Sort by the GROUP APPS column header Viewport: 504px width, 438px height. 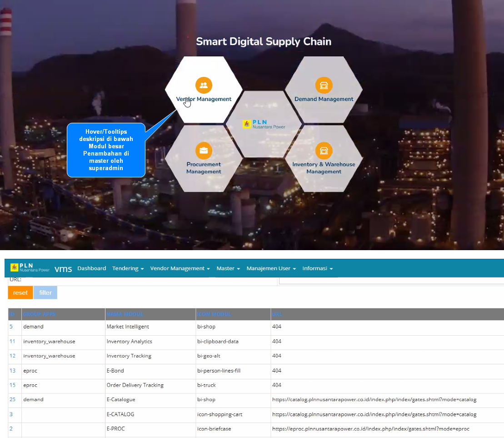(x=39, y=314)
